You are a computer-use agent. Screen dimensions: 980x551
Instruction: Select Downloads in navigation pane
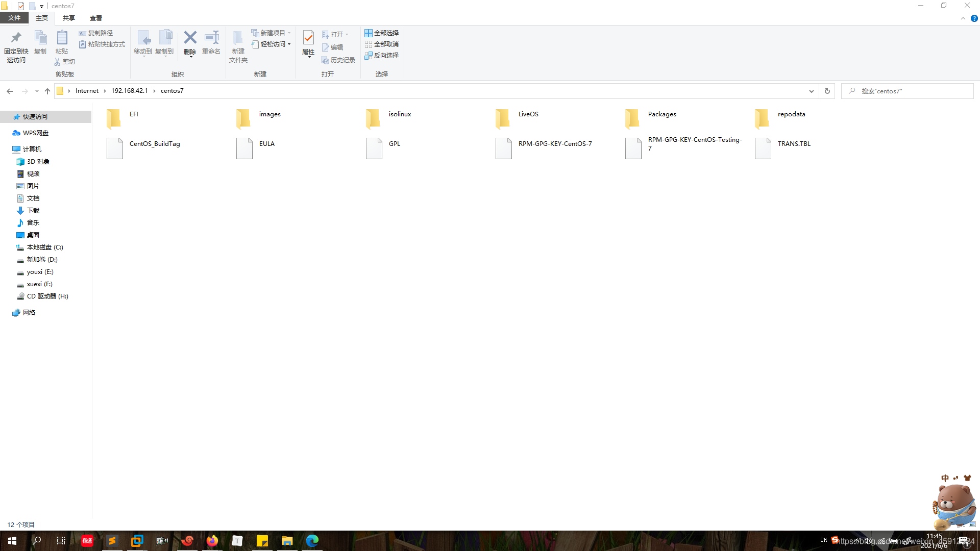click(x=28, y=211)
